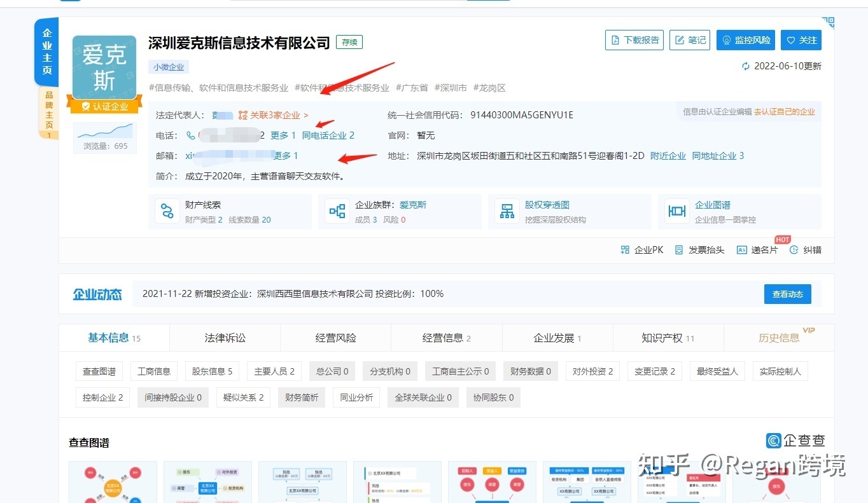Click the 爱克斯 company logo
Screen dimensions: 868x503
tap(104, 67)
